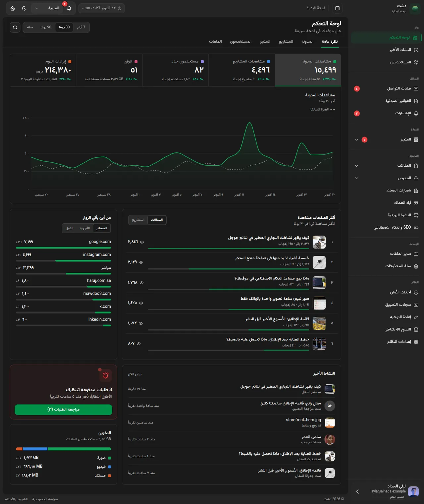Open the storefront-hero.jpg thumbnail in activity
Screen dimensions: 424x504
pyautogui.click(x=330, y=423)
